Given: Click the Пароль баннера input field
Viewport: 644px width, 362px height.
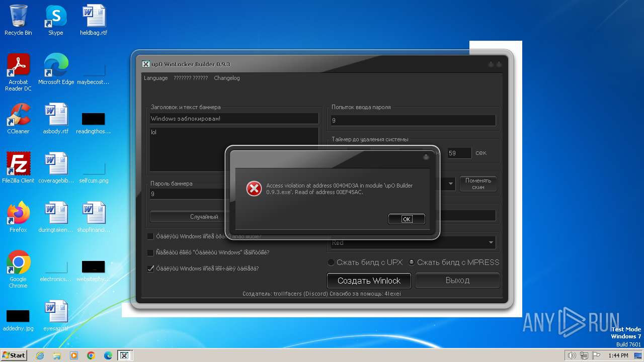Looking at the screenshot, I should tap(187, 194).
